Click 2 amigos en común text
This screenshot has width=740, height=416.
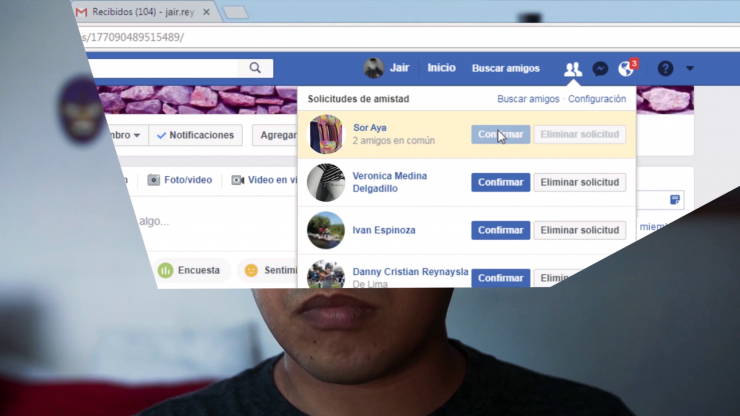click(x=394, y=141)
